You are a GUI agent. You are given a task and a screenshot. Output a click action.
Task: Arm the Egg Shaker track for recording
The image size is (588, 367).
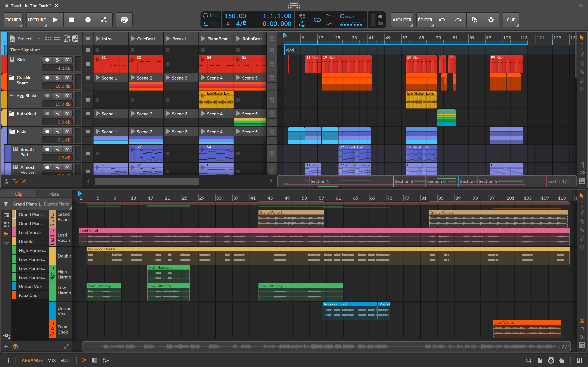tap(47, 95)
